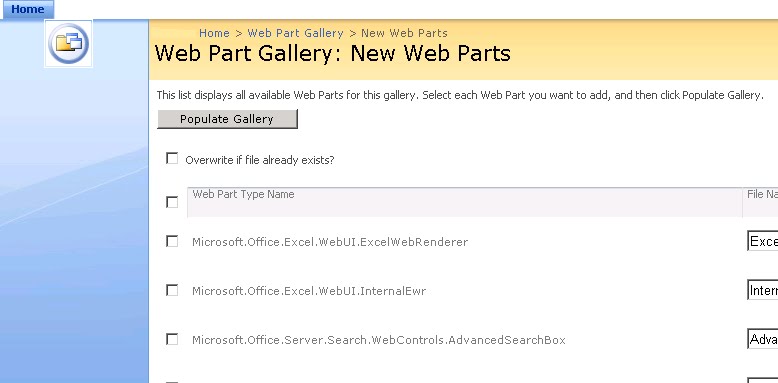This screenshot has height=383, width=778.
Task: Go to Home breadcrumb link
Action: tap(214, 33)
